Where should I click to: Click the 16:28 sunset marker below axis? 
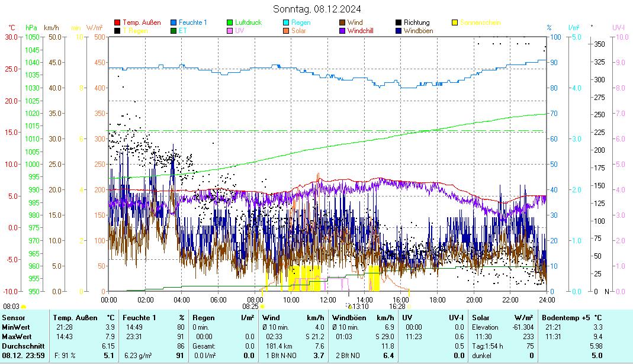(397, 307)
